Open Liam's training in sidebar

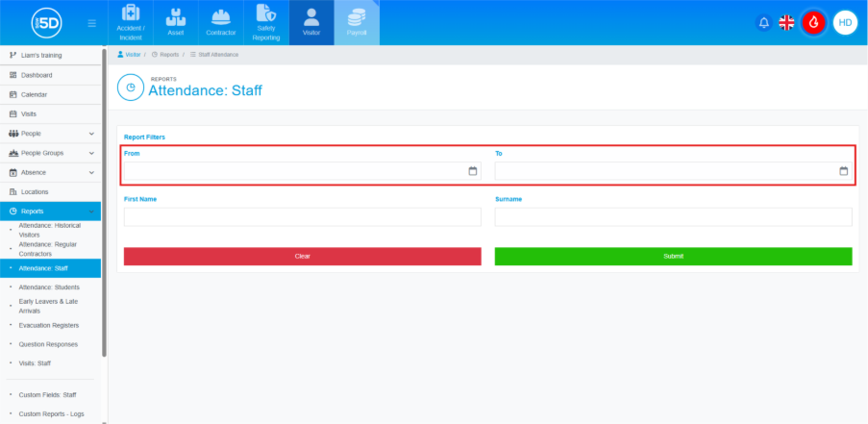[50, 56]
